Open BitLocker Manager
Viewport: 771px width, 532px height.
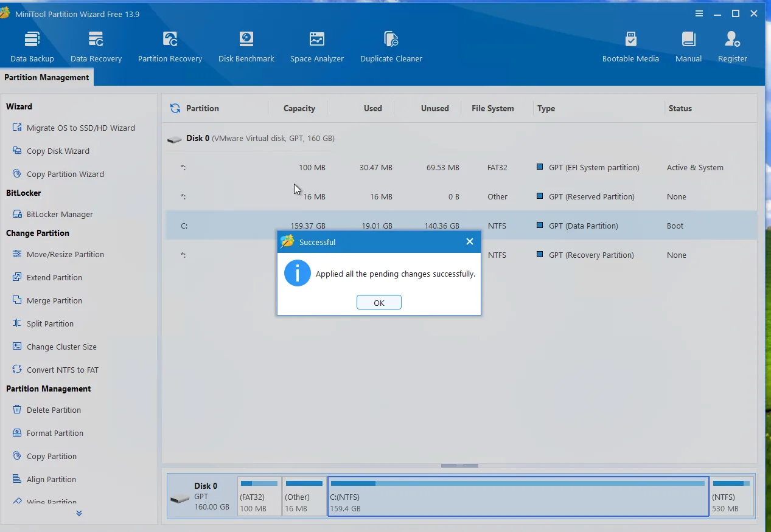click(x=53, y=214)
